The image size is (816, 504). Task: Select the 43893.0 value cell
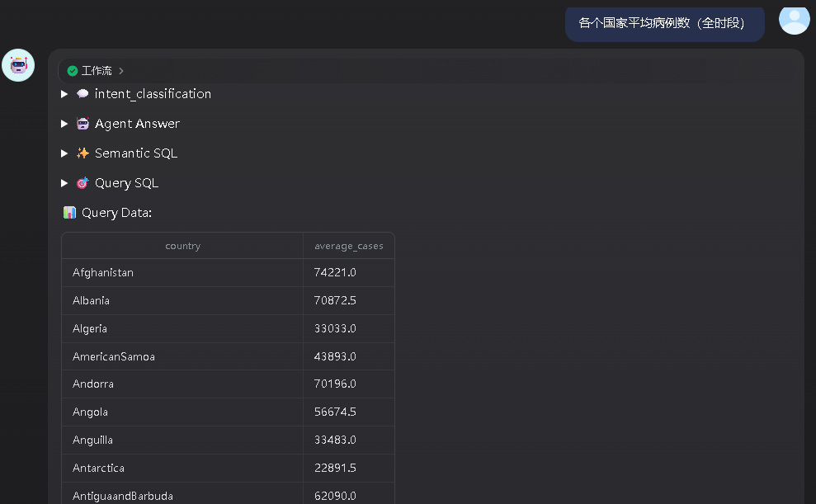(349, 356)
